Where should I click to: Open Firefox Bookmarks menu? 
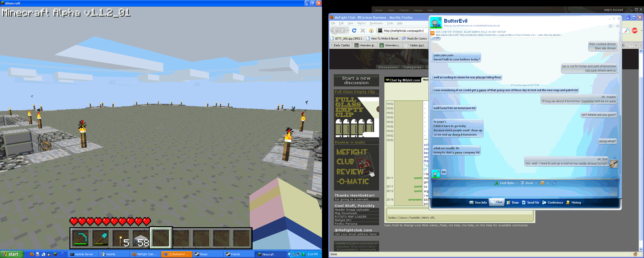pos(376,23)
